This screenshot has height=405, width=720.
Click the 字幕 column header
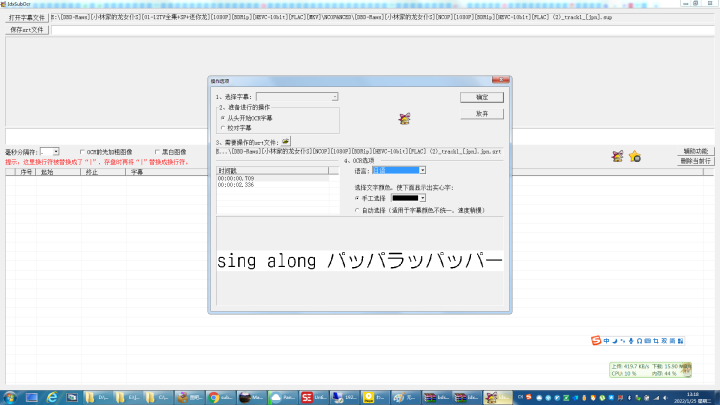[x=167, y=172]
